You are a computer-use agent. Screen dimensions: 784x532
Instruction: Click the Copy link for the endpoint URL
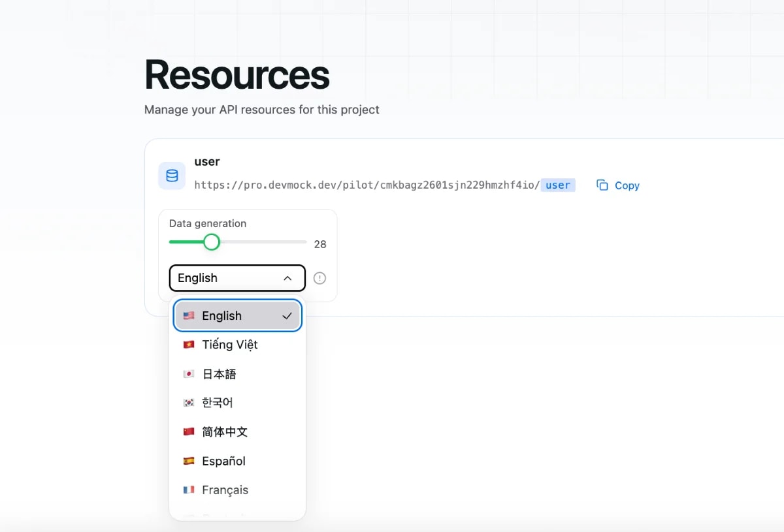click(x=627, y=185)
